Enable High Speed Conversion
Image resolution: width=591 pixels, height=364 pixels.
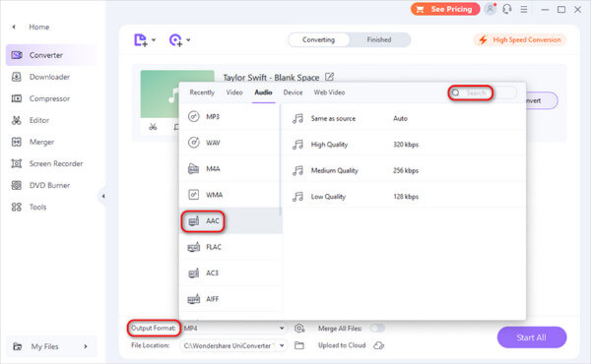point(520,40)
